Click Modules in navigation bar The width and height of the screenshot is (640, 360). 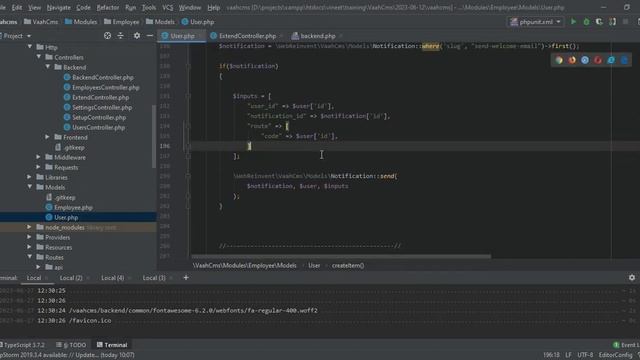pos(81,22)
